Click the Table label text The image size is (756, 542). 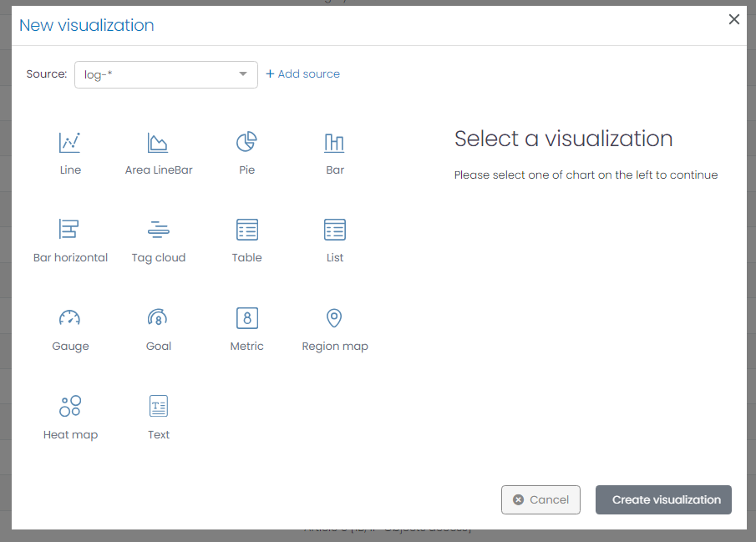click(247, 257)
